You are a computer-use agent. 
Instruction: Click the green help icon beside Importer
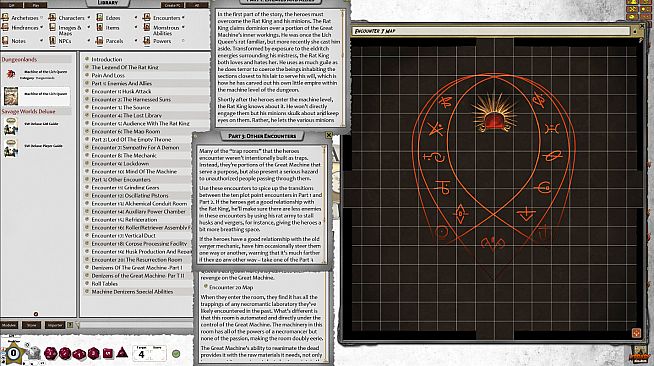pyautogui.click(x=70, y=325)
